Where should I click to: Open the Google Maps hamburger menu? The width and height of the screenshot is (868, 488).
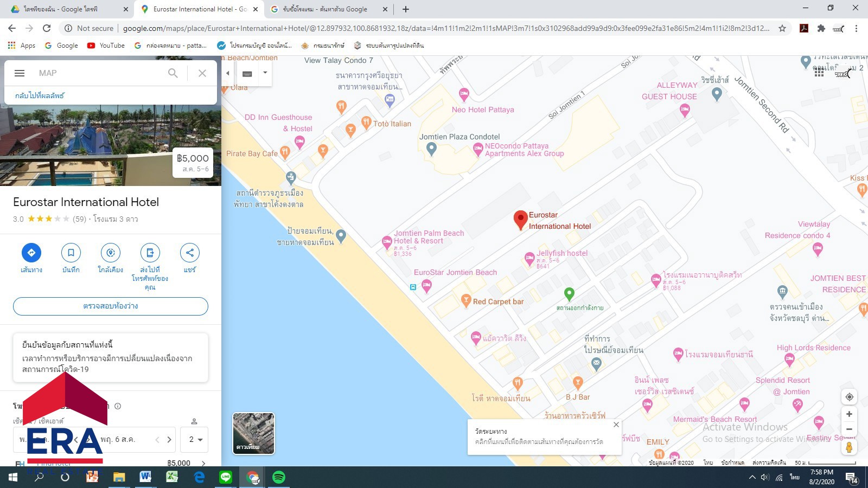(20, 73)
